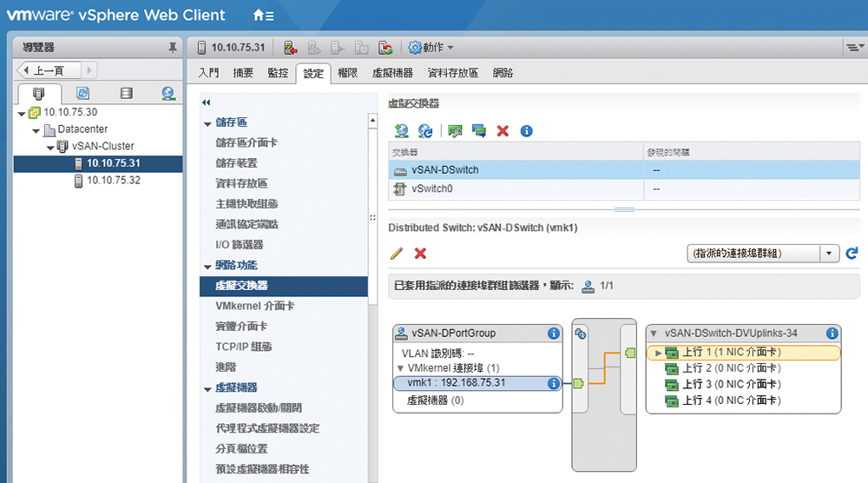
Task: Open the panel options menu at top right
Action: point(855,48)
